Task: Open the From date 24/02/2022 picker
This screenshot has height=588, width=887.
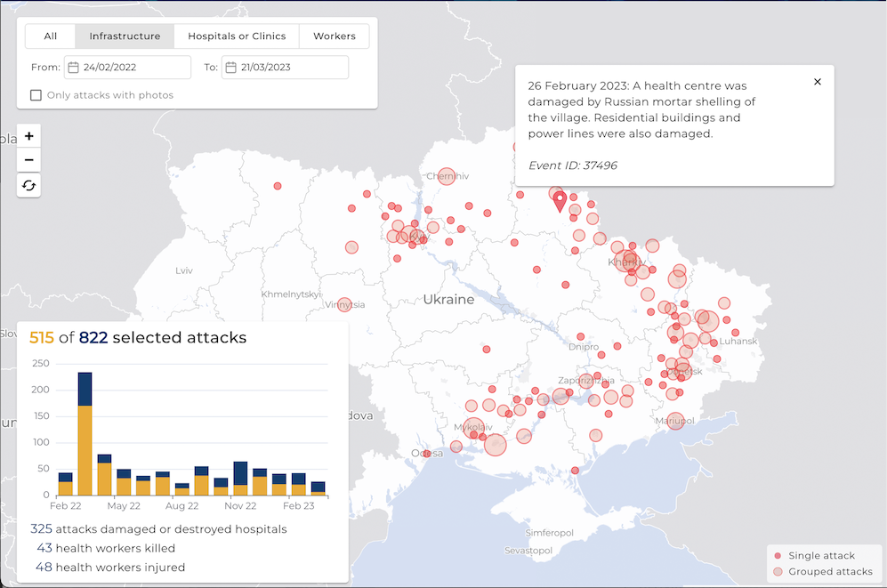Action: point(127,68)
